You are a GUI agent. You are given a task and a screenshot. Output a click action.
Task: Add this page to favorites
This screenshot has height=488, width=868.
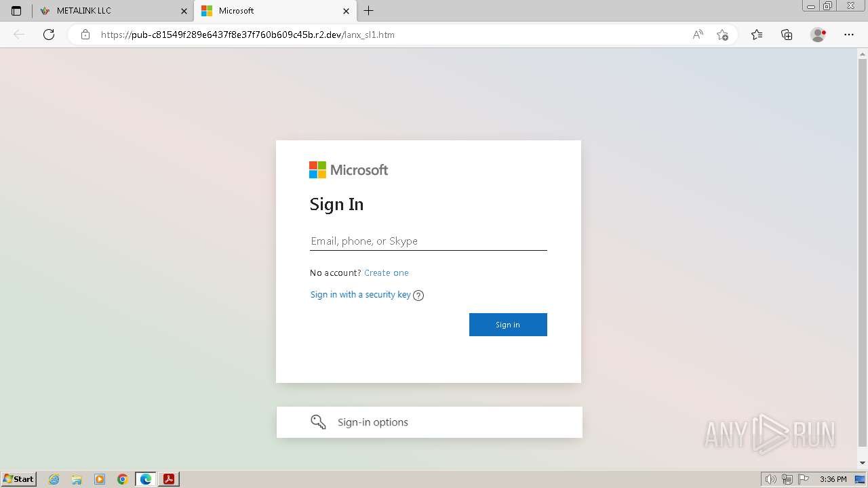click(x=722, y=35)
